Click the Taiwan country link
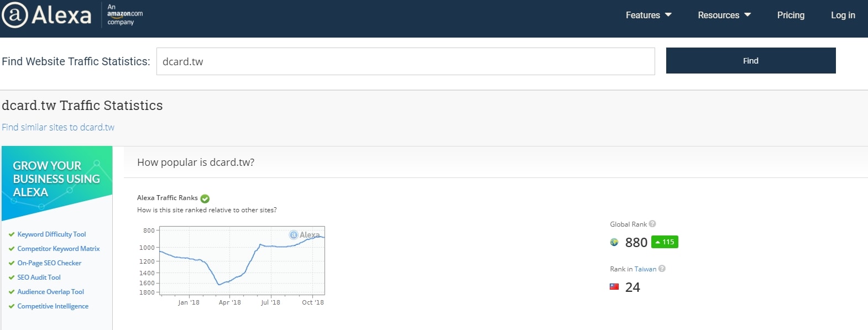This screenshot has height=330, width=868. pos(645,269)
